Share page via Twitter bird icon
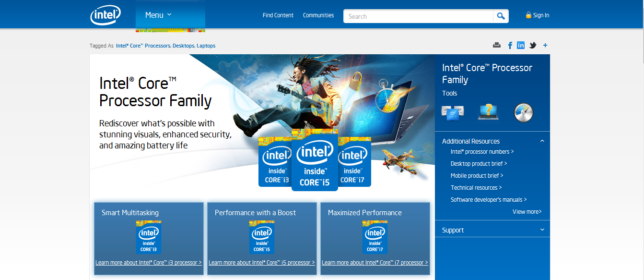Screen dimensions: 644x280 click(532, 46)
